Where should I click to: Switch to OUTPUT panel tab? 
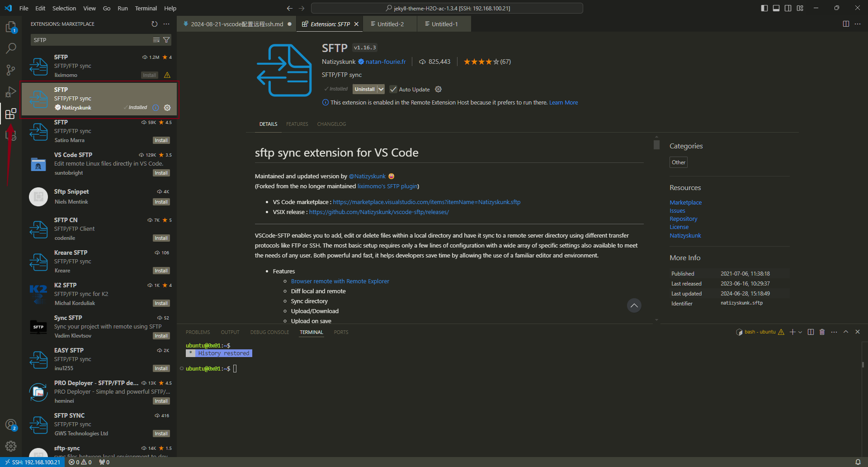point(230,332)
